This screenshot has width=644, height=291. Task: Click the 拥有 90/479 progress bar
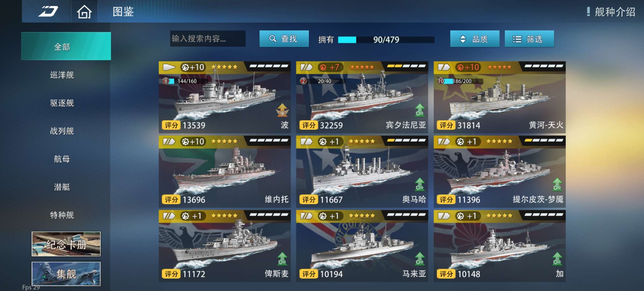click(x=386, y=40)
